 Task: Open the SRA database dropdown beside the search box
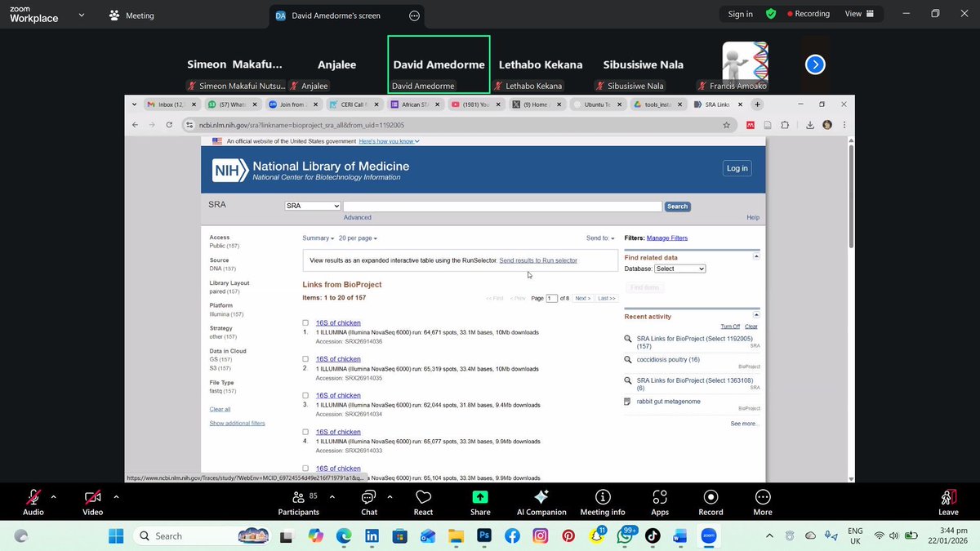coord(312,207)
